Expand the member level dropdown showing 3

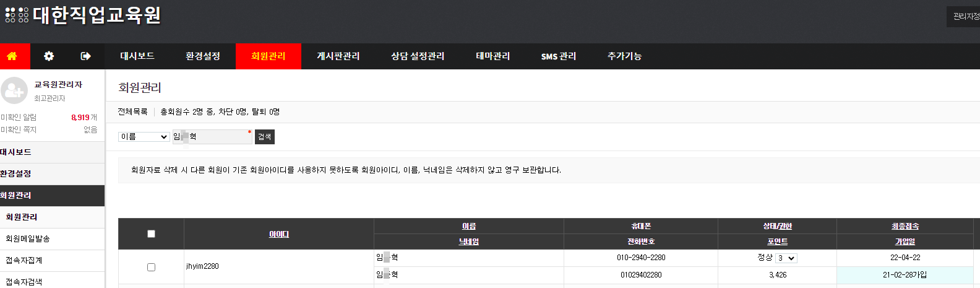point(786,258)
